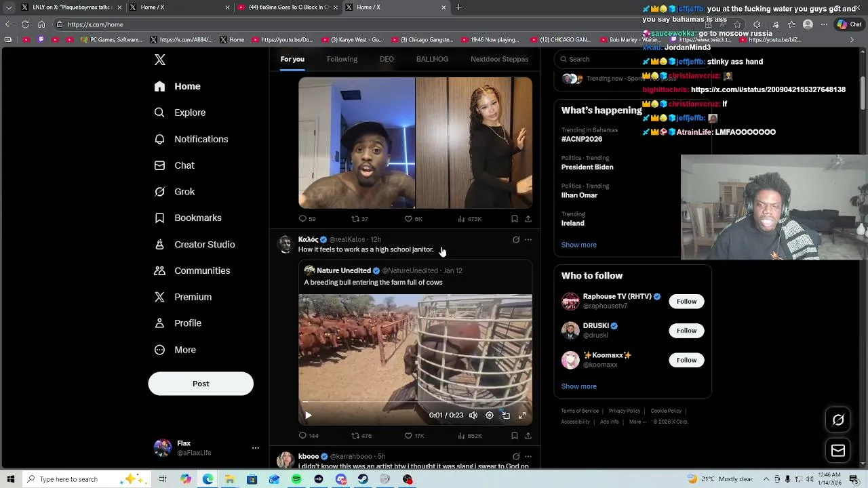The height and width of the screenshot is (488, 868).
Task: Enter fullscreen on bull video
Action: (522, 415)
